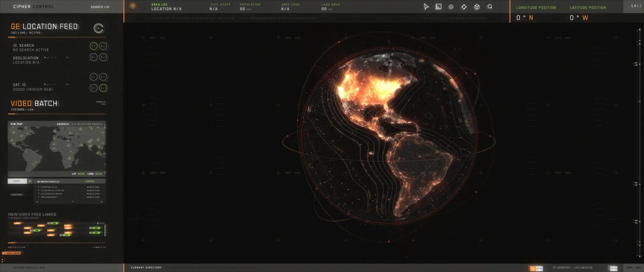Image resolution: width=644 pixels, height=272 pixels.
Task: Click the playback timeline progress bar
Action: coord(56,242)
